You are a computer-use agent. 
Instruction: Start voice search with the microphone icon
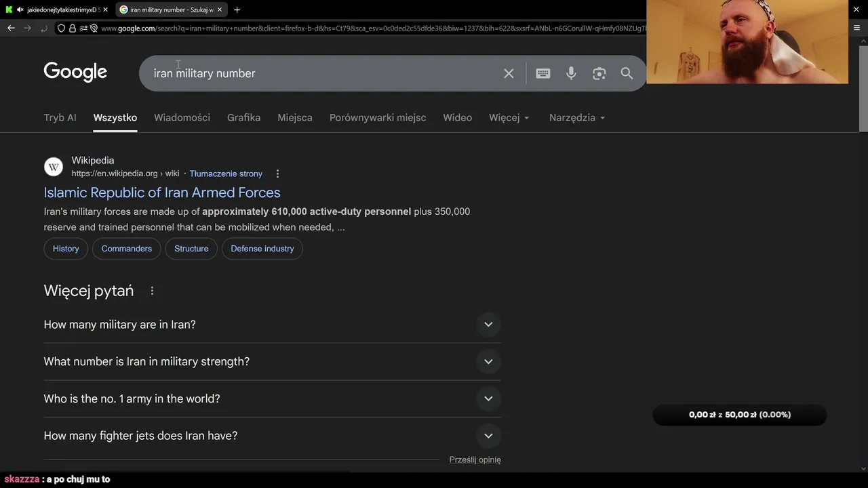coord(571,73)
